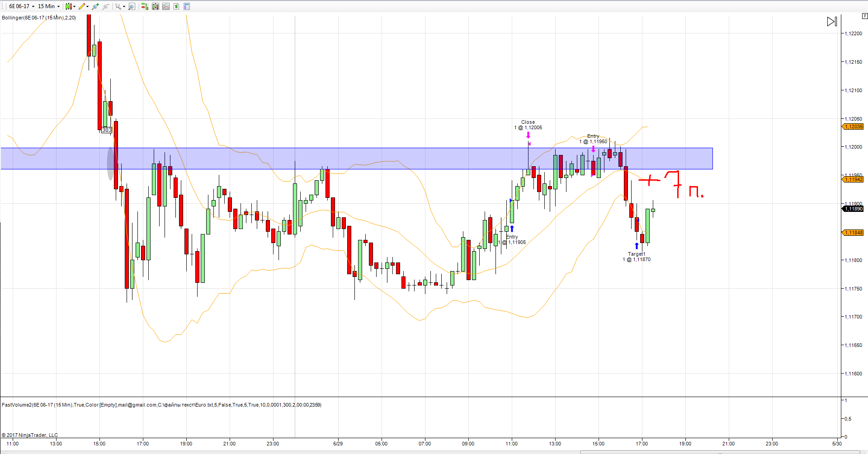The height and width of the screenshot is (454, 868).
Task: Click the orange 1,11942 price marker
Action: point(853,179)
